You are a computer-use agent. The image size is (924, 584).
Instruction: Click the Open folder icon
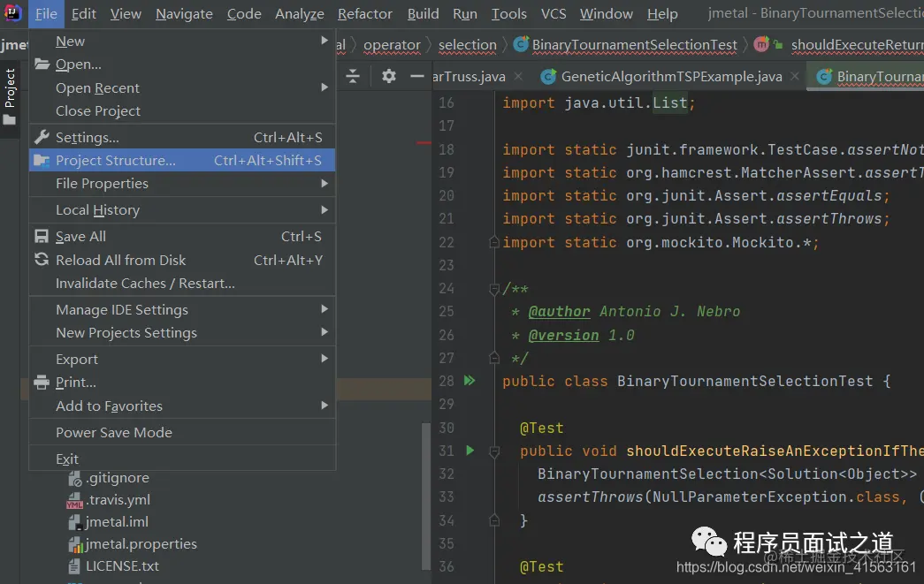click(x=42, y=64)
